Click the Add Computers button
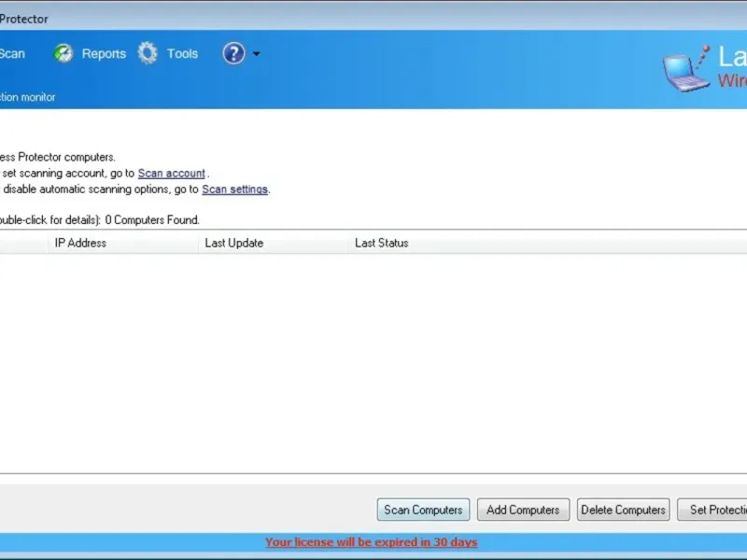Viewport: 747px width, 560px height. 523,510
